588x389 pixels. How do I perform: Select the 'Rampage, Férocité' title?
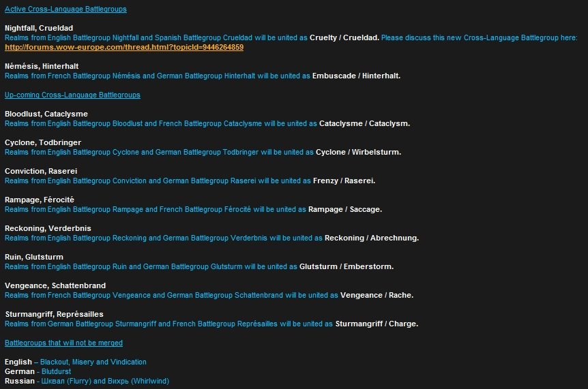40,200
